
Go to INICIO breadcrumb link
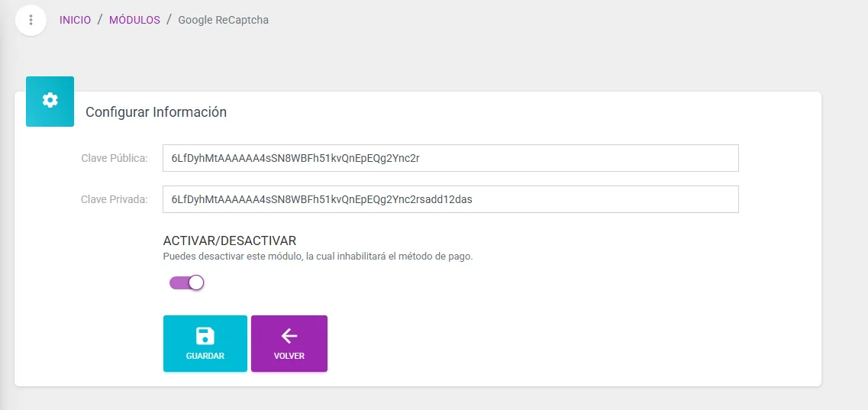(x=76, y=20)
